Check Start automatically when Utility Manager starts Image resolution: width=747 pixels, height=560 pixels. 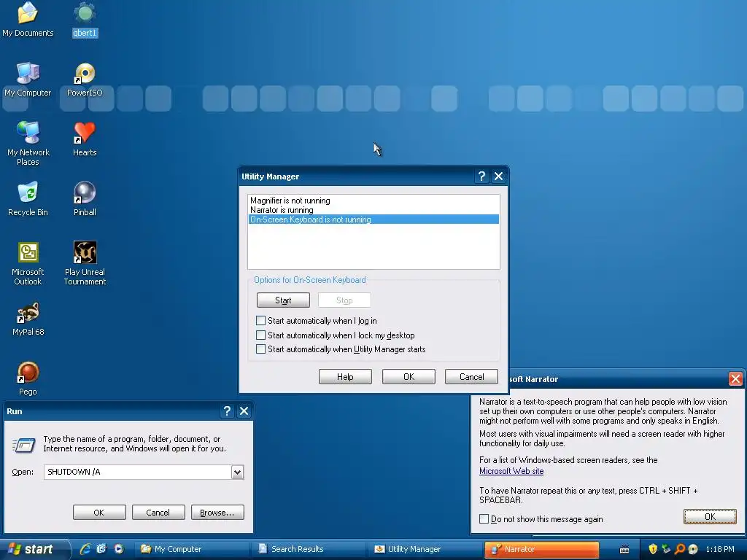[260, 349]
